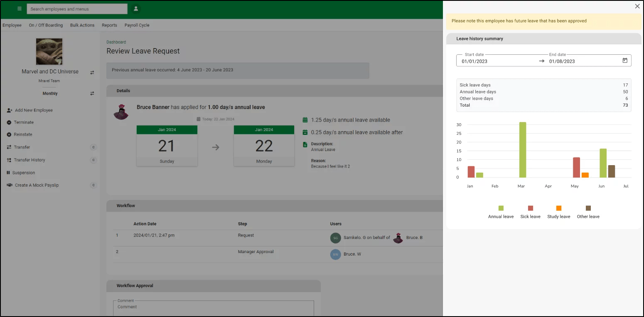Open Transfer History from sidebar

(29, 160)
